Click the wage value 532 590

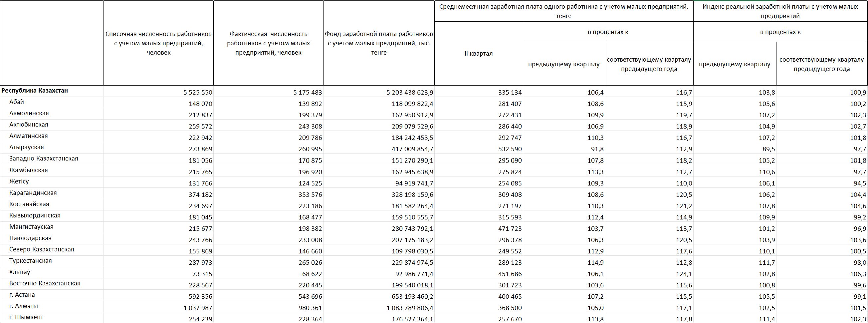pos(510,149)
